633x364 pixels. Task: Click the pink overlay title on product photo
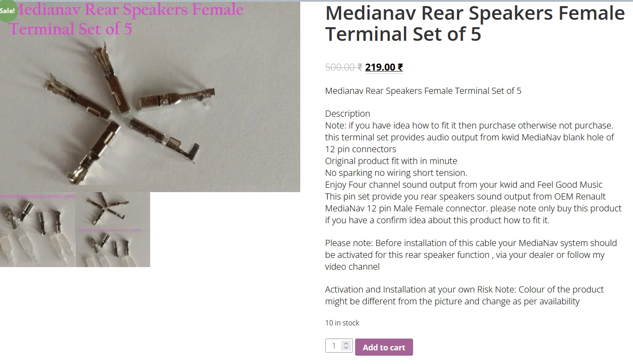pos(126,19)
